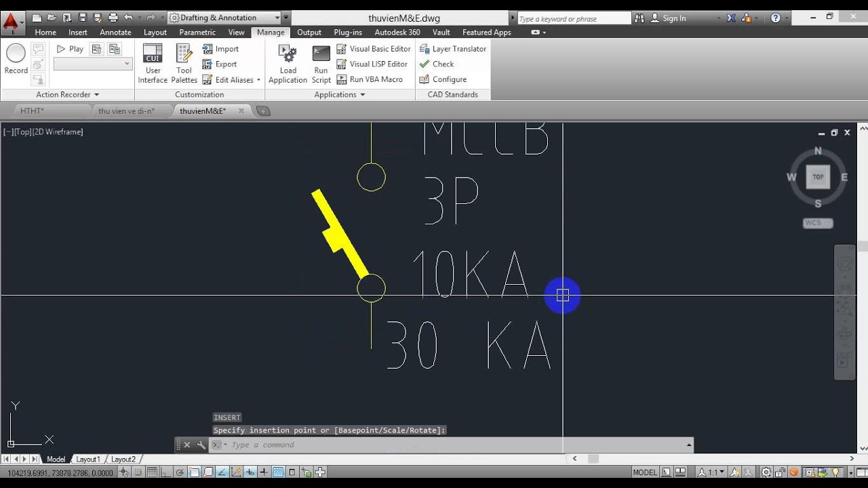The image size is (868, 488).
Task: Click Export customization button
Action: coord(220,64)
